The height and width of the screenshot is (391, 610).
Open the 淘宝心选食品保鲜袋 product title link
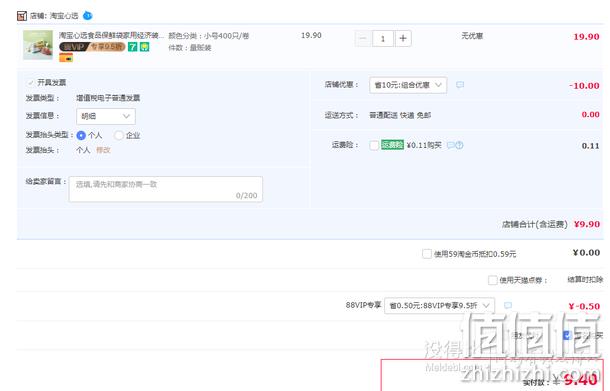coord(111,35)
